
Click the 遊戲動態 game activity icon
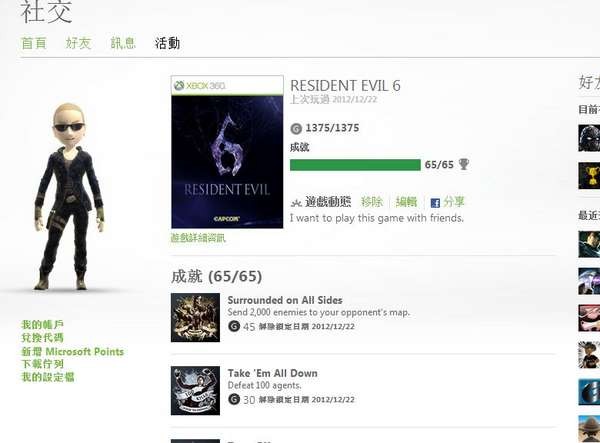296,203
